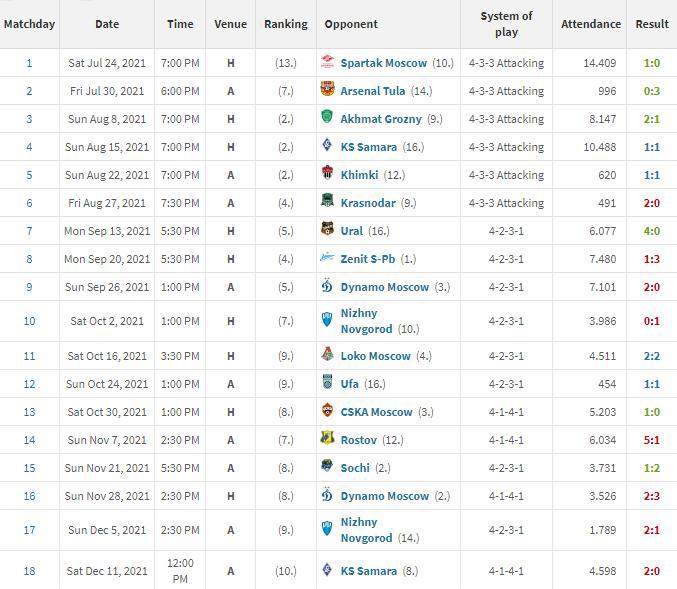Open matchday 13 link
The height and width of the screenshot is (589, 677).
point(29,412)
